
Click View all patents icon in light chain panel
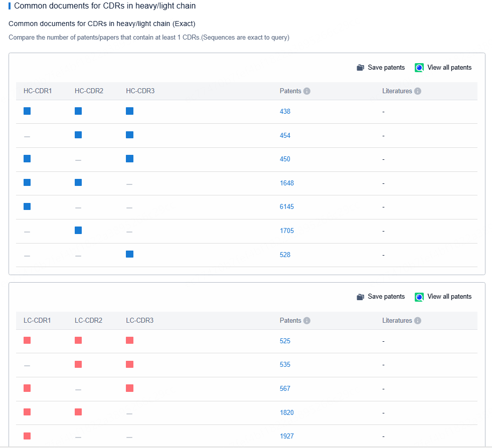click(419, 297)
